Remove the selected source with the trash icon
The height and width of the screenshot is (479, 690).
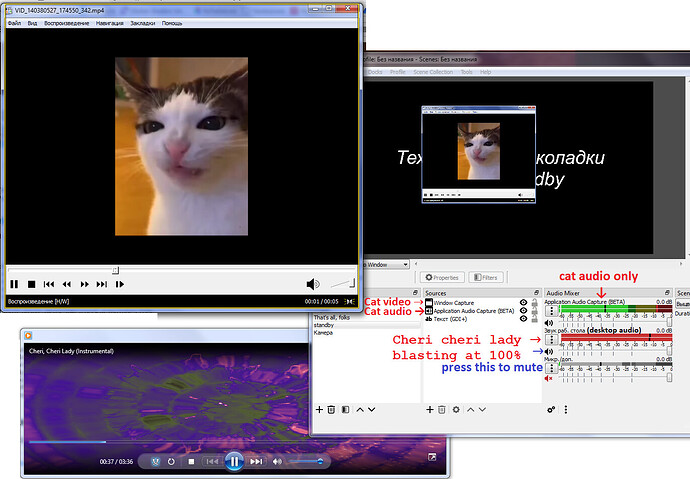(442, 410)
